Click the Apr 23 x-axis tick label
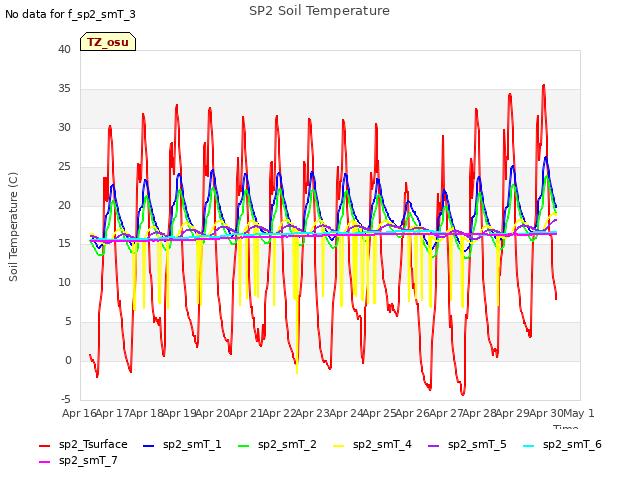Viewport: 640px width, 480px height. [x=313, y=413]
